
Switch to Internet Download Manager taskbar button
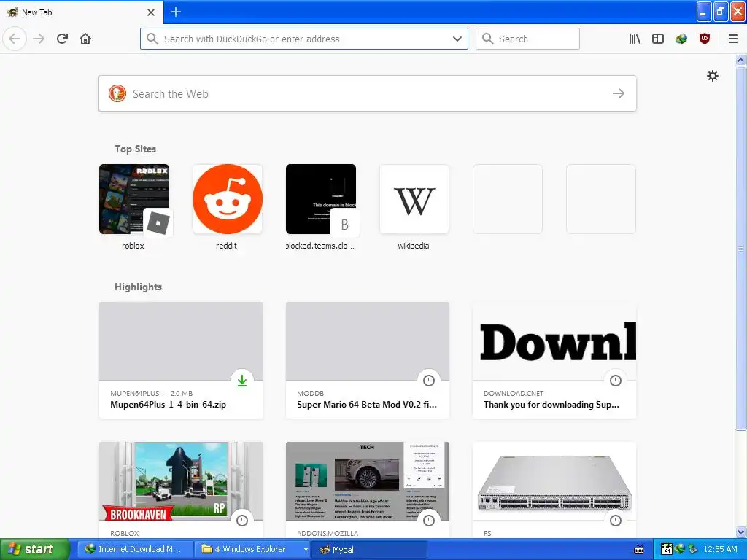[135, 549]
